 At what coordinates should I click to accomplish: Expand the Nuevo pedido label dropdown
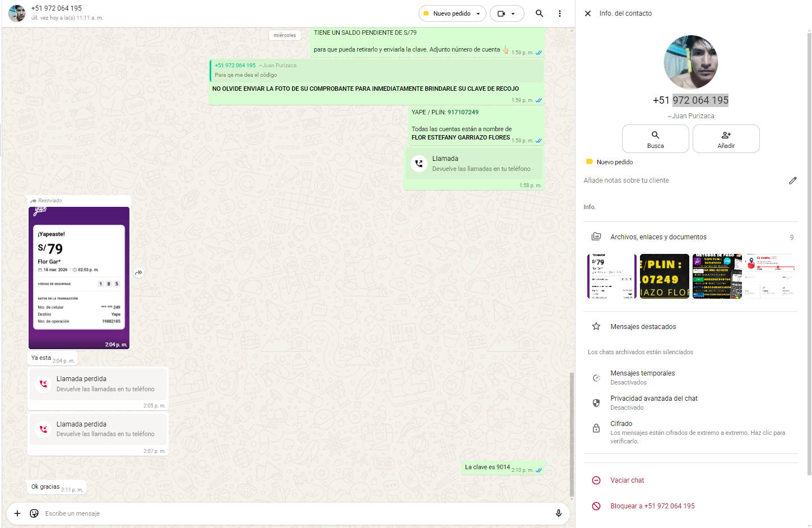(478, 13)
